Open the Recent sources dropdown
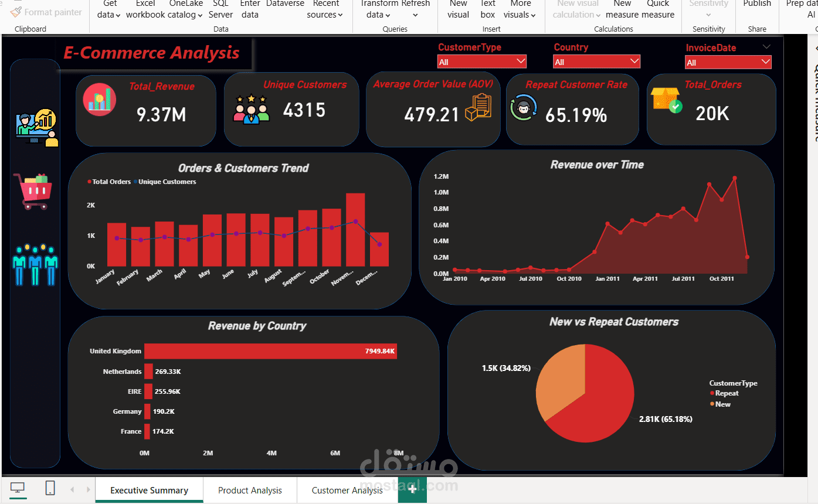The image size is (818, 504). tap(325, 9)
